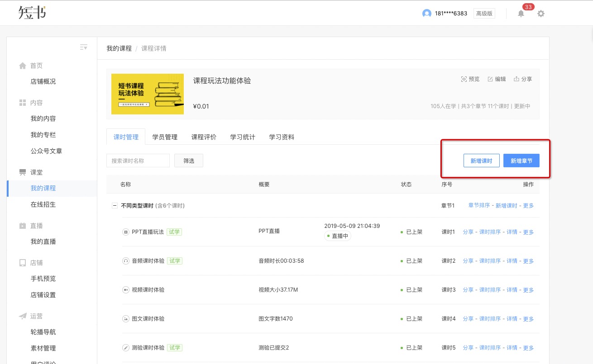Open 公众号文章 in sidebar

[46, 151]
